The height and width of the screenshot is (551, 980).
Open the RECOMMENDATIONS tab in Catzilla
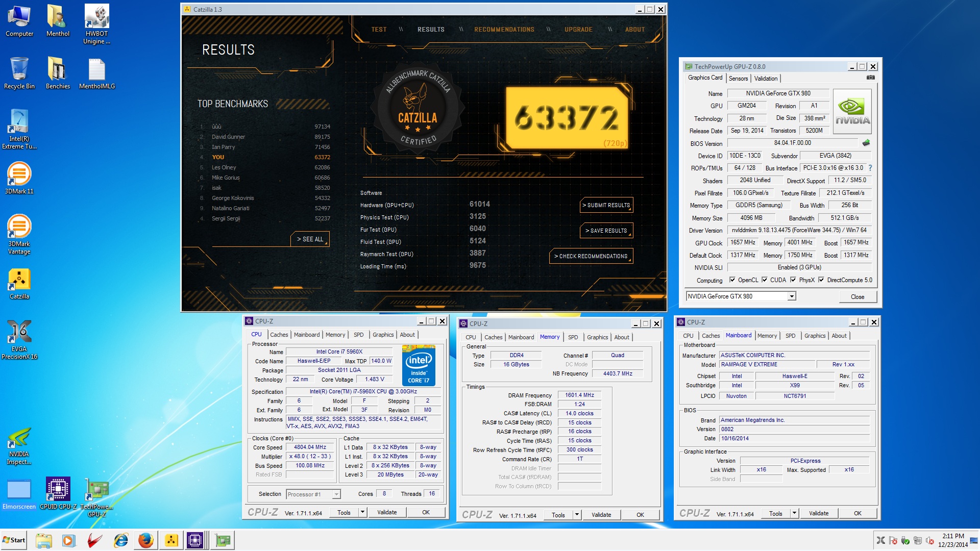click(x=504, y=30)
